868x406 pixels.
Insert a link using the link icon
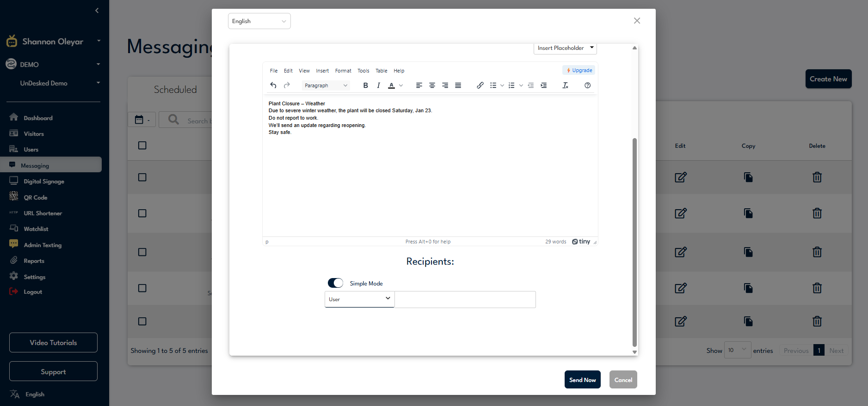(x=480, y=85)
